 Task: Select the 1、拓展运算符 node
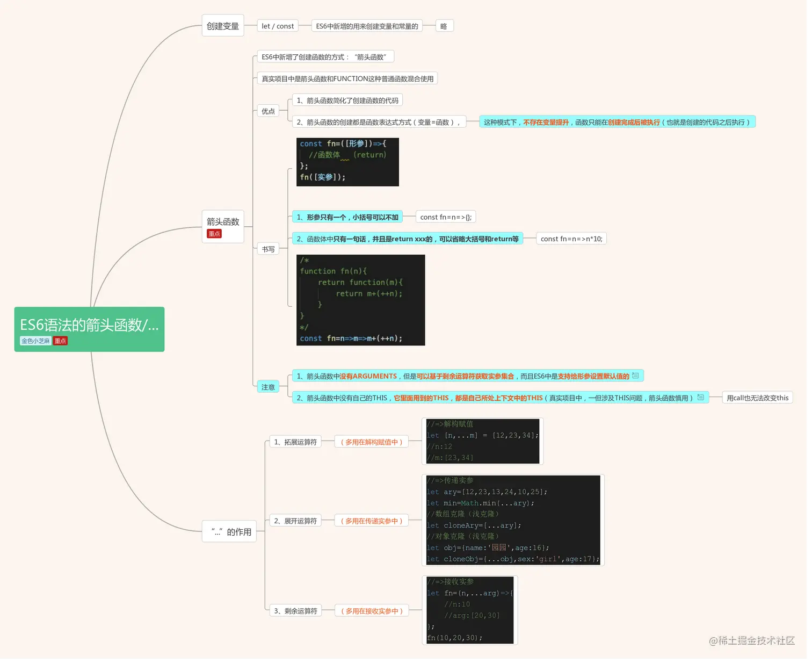click(295, 442)
